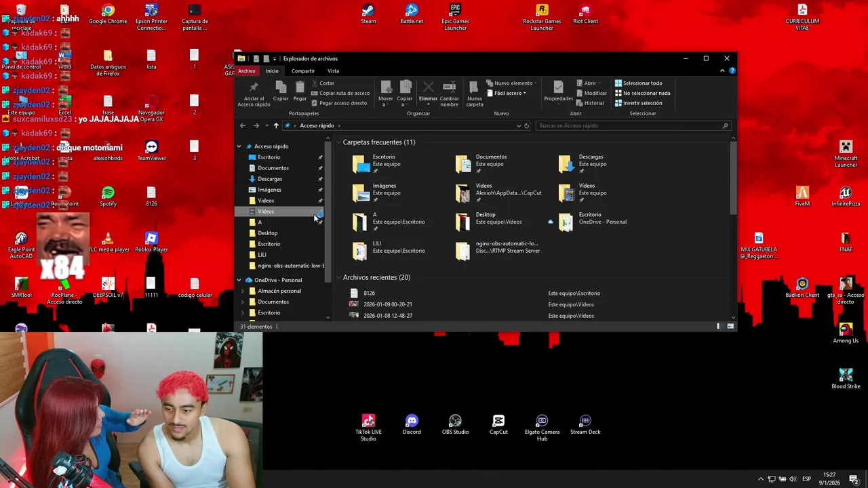This screenshot has height=488, width=868.
Task: Click the refresh icon beside address bar
Action: [526, 125]
